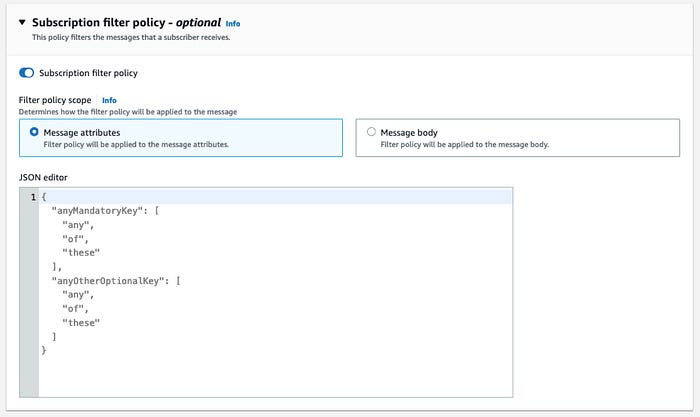Select the Message attributes radio button
This screenshot has width=700, height=417.
[34, 132]
